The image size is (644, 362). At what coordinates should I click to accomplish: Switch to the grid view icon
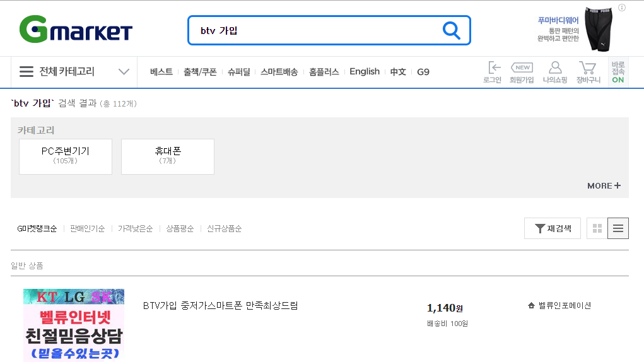coord(597,228)
